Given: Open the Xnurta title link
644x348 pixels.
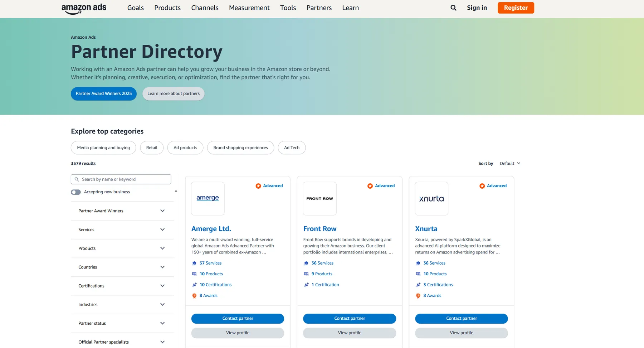Looking at the screenshot, I should [x=426, y=229].
